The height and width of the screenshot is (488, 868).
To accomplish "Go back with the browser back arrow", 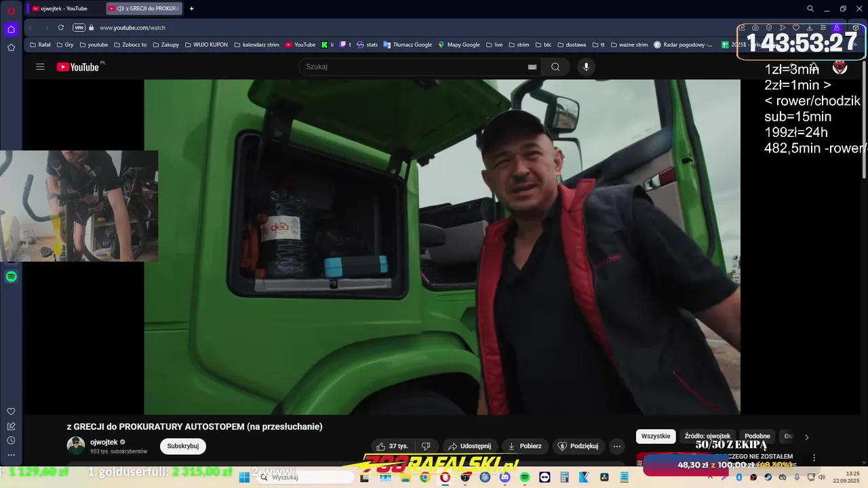I will pos(31,28).
